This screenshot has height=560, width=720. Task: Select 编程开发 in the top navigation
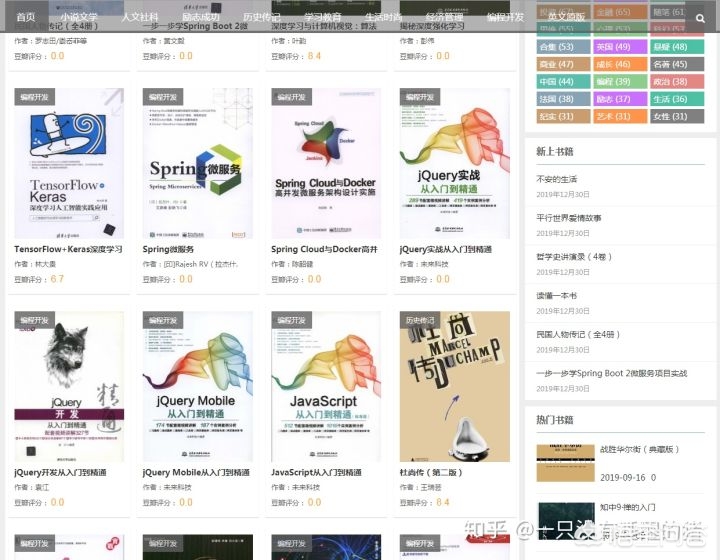click(x=505, y=17)
